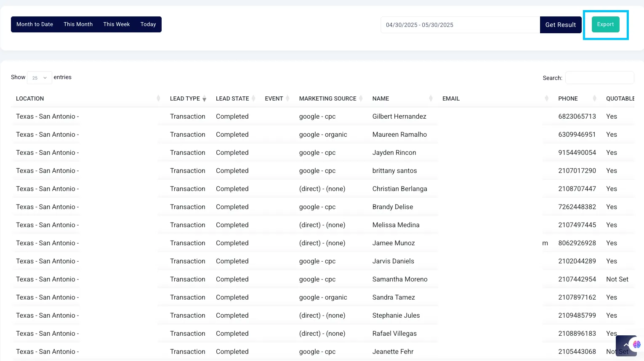This screenshot has height=361, width=644.
Task: Click the NAME column sort arrows
Action: pyautogui.click(x=431, y=98)
